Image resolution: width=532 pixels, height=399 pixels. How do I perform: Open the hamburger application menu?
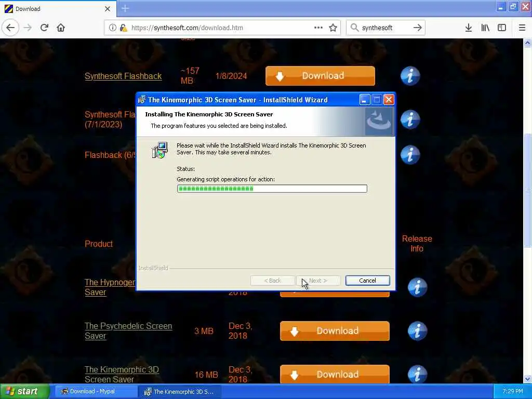coord(522,28)
